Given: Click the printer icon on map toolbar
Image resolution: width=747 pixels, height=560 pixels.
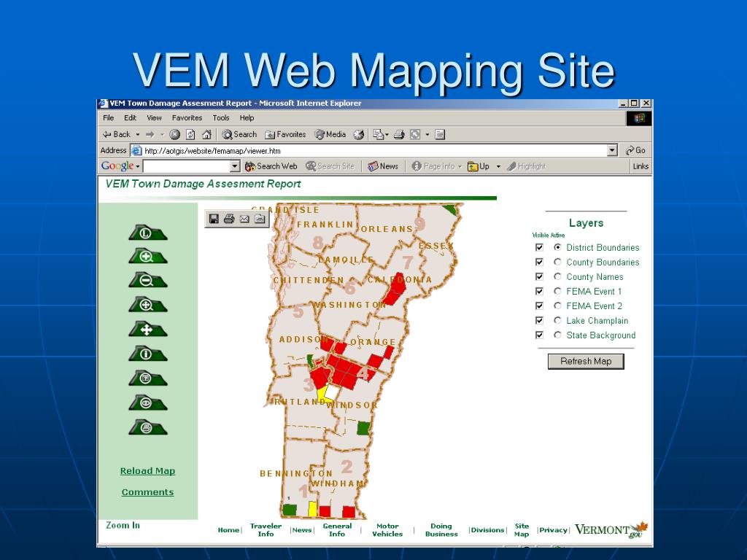Looking at the screenshot, I should tap(229, 219).
